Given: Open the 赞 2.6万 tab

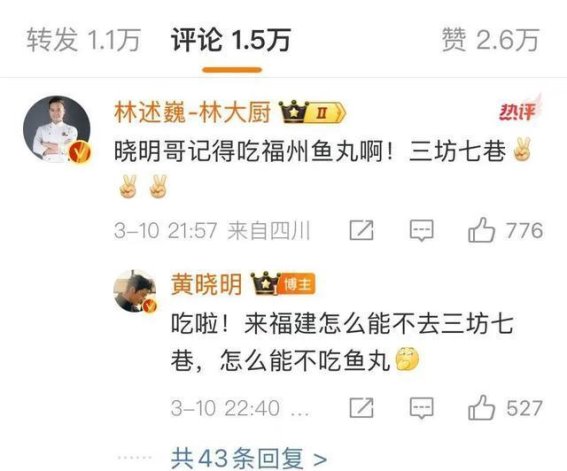Looking at the screenshot, I should coord(490,39).
